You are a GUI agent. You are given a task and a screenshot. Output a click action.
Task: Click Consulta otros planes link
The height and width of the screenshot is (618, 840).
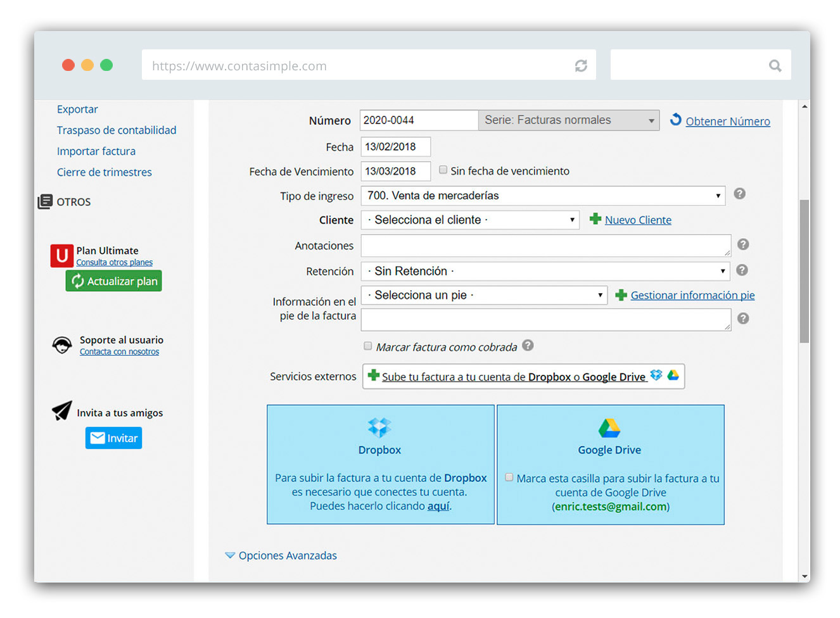pos(115,262)
